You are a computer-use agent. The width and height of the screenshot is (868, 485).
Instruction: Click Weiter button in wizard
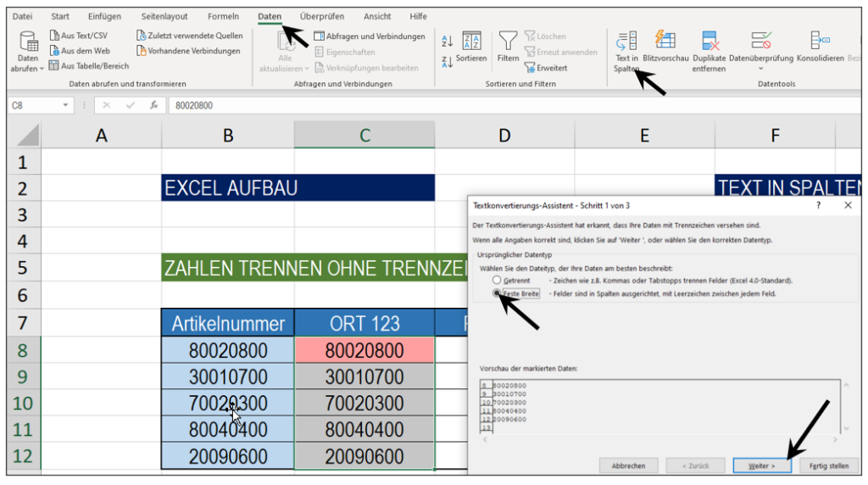tap(762, 465)
